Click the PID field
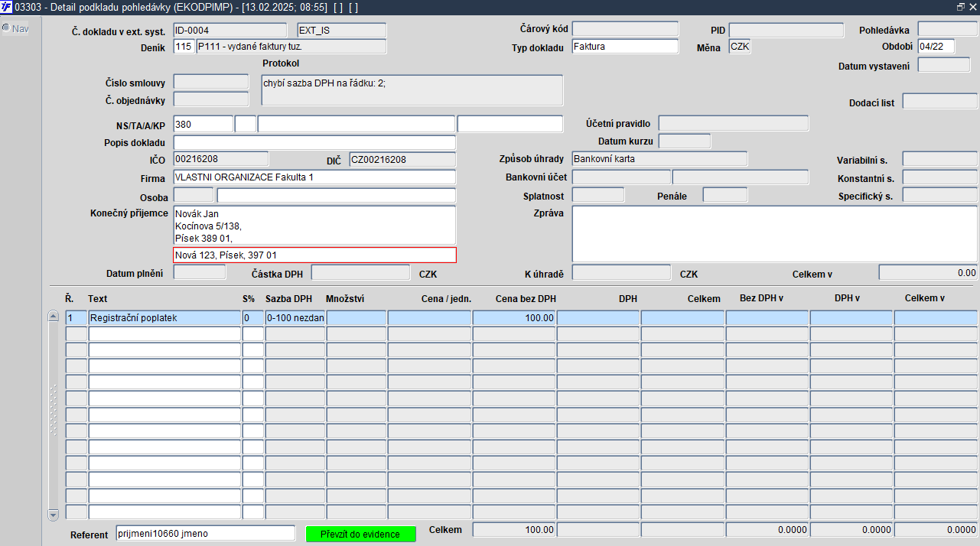The width and height of the screenshot is (980, 546). pyautogui.click(x=786, y=30)
